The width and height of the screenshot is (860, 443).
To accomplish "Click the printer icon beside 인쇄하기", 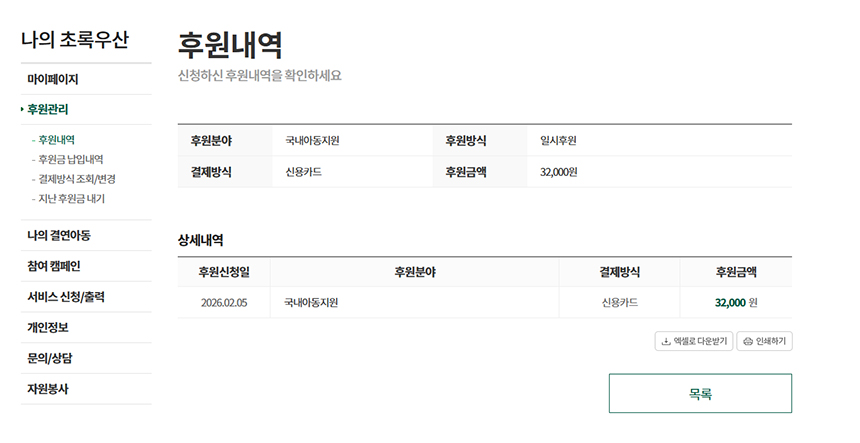I will 748,342.
